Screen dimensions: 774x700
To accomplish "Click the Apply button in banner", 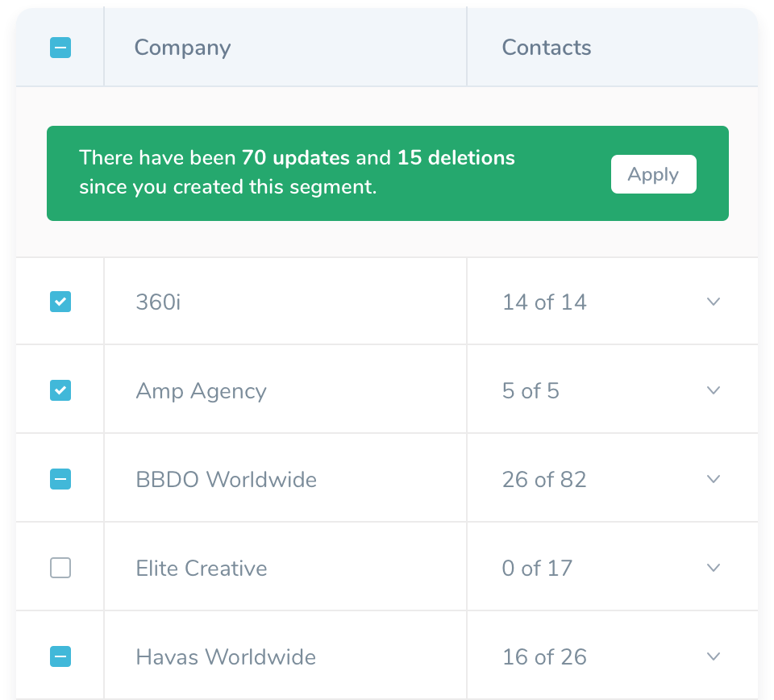I will coord(653,174).
